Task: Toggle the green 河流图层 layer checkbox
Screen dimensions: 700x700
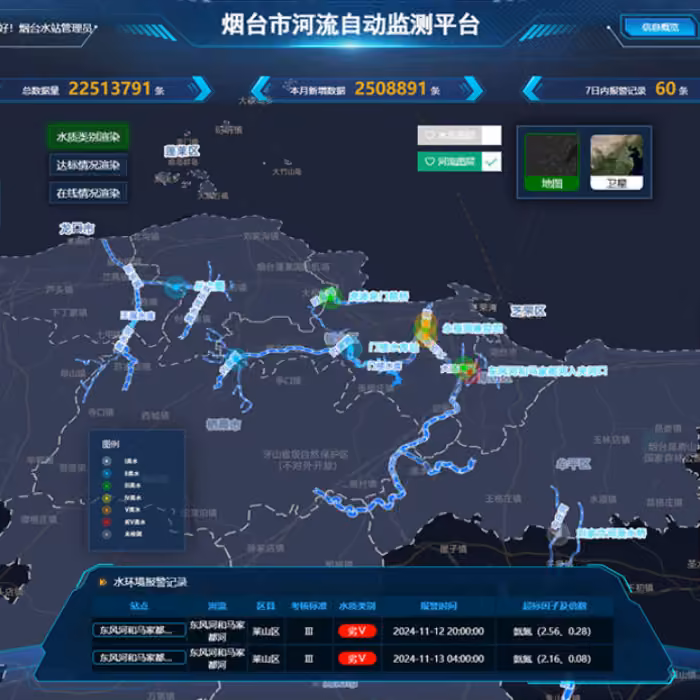Action: pyautogui.click(x=491, y=162)
